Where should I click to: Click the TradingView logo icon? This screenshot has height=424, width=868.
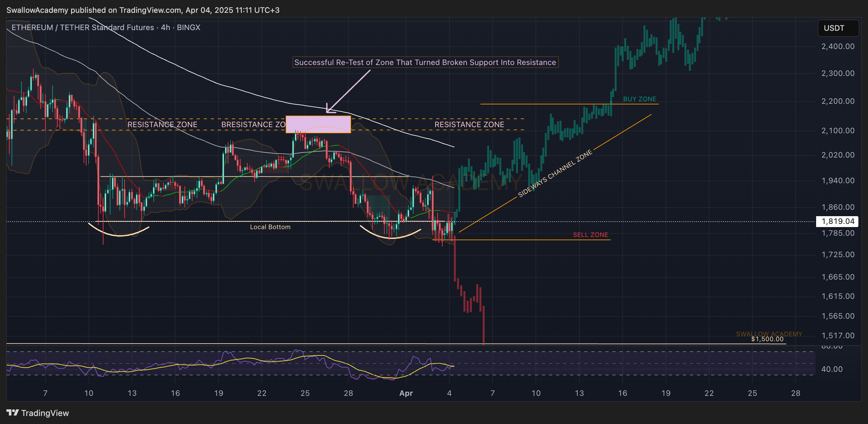[12, 412]
